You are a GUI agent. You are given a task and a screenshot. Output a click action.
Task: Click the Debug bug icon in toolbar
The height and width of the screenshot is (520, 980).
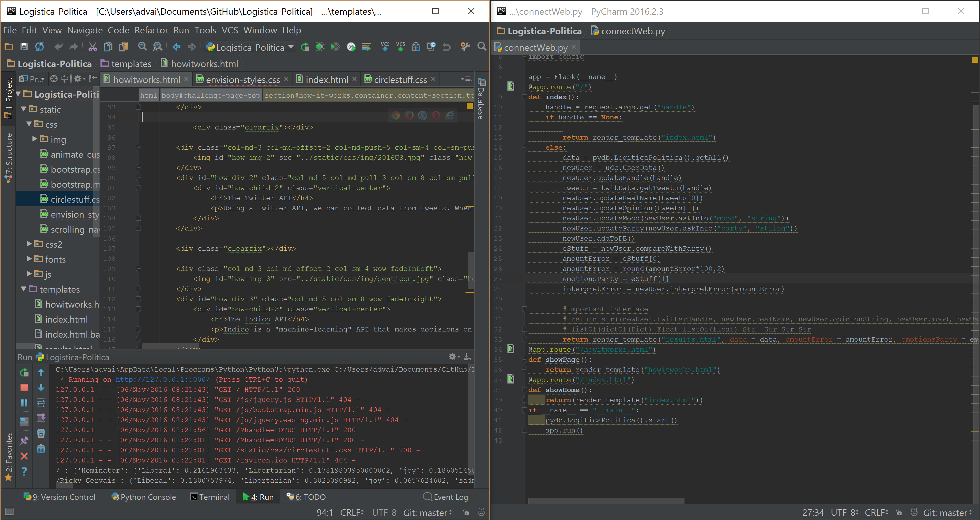point(320,47)
